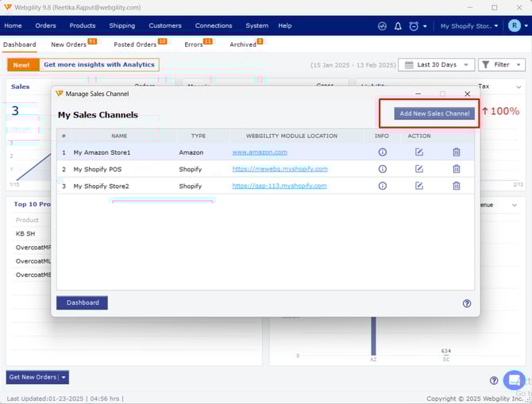Expand the Get New Orders arrow
This screenshot has width=532, height=404.
tap(64, 377)
